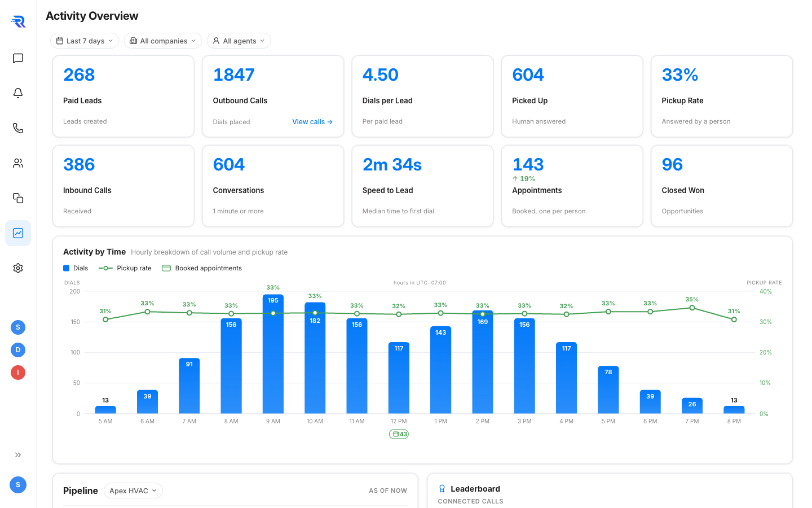Click the building icon in companies filter
Screen dimensions: 812x508
pos(133,41)
